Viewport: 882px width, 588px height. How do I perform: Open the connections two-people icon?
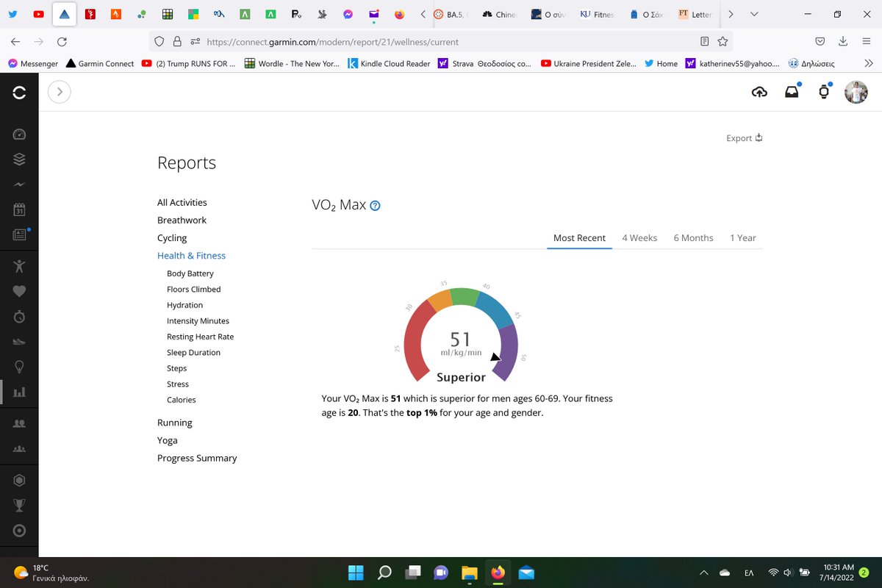click(19, 423)
